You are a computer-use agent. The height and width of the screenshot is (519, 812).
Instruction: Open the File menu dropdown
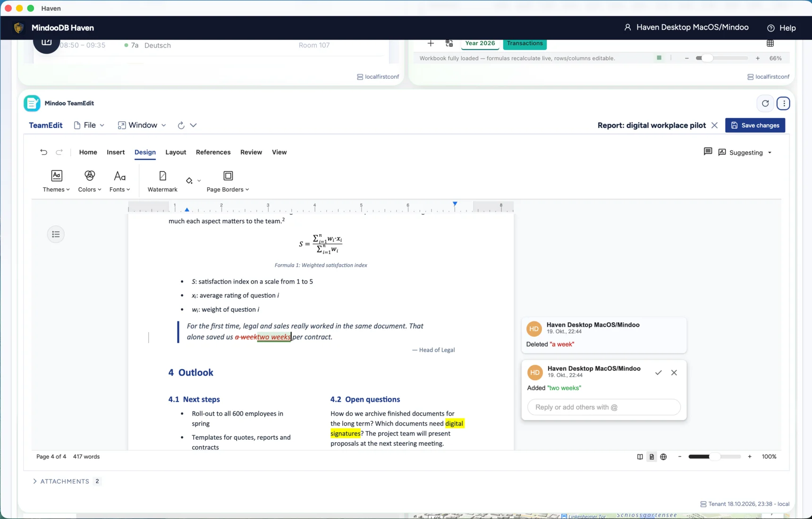point(89,125)
